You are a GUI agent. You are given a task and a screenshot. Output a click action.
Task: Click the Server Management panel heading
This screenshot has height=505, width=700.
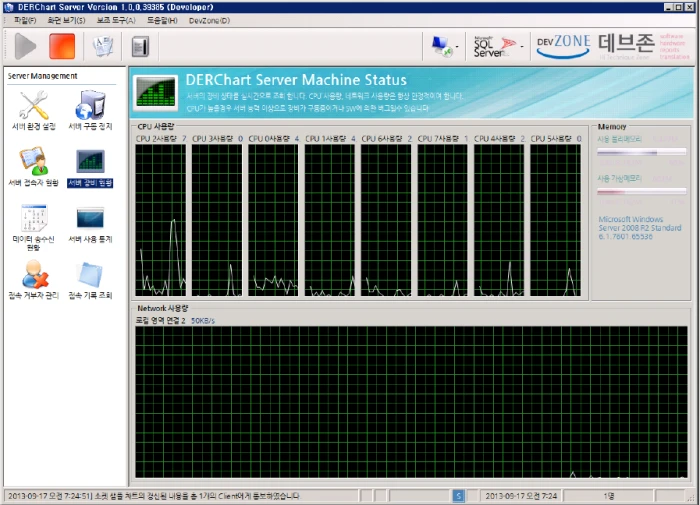pos(42,76)
